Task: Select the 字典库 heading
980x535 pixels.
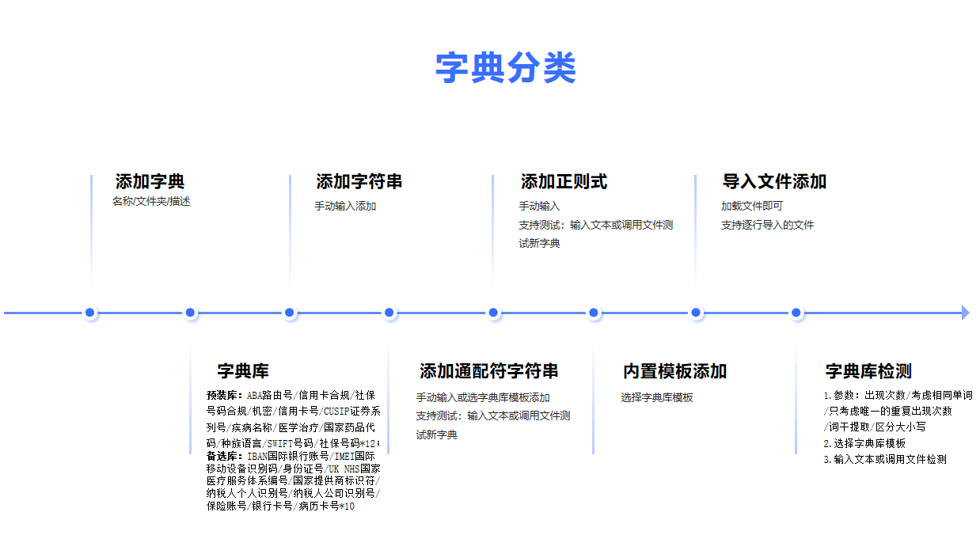Action: click(243, 370)
